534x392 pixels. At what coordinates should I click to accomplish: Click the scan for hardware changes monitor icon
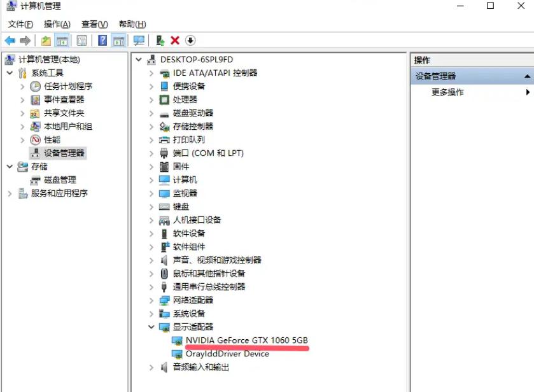coord(139,41)
